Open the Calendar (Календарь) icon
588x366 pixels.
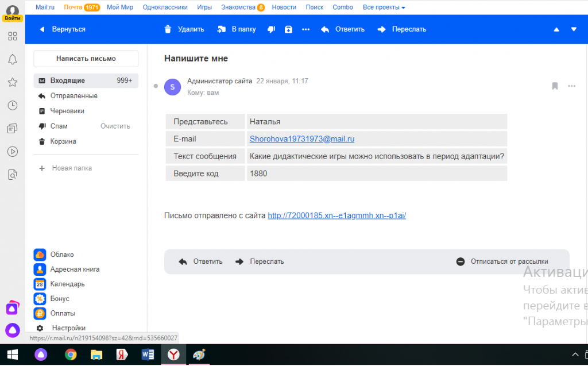tap(40, 284)
